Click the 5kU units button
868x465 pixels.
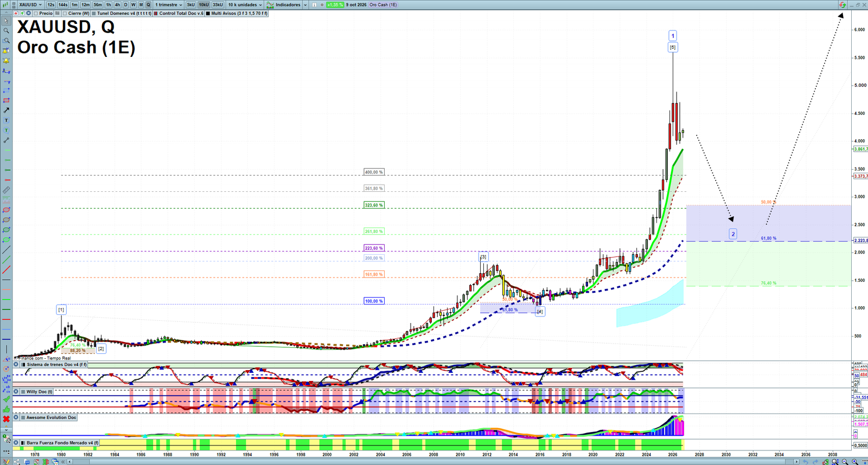191,5
